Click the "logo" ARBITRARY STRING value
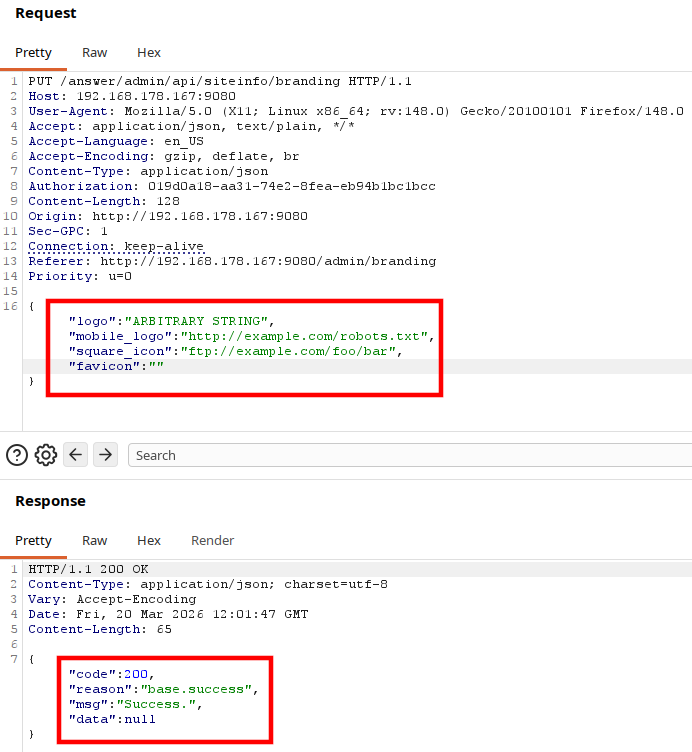 point(196,321)
